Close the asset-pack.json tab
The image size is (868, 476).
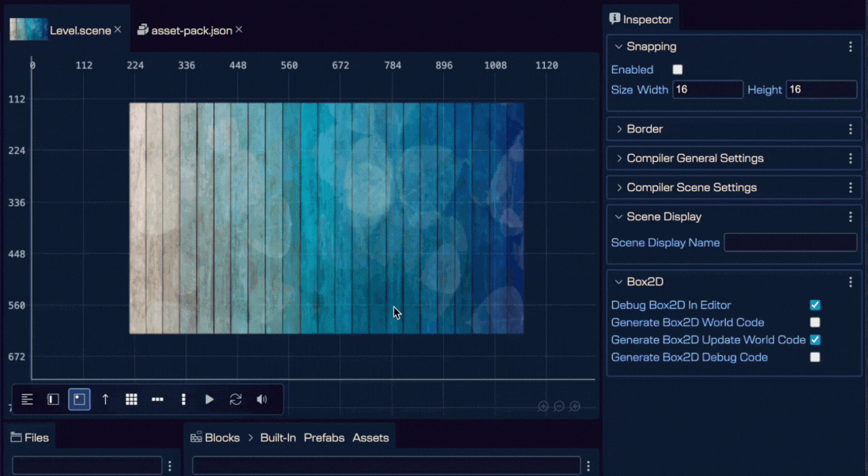239,29
